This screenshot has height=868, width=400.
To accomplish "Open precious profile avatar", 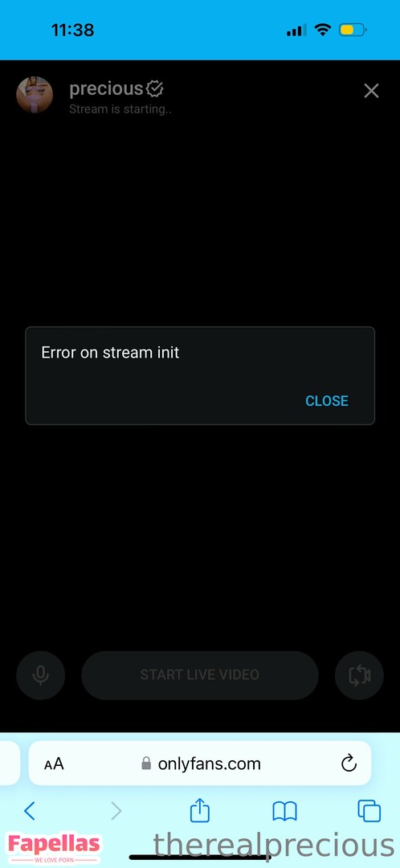I will 35,95.
